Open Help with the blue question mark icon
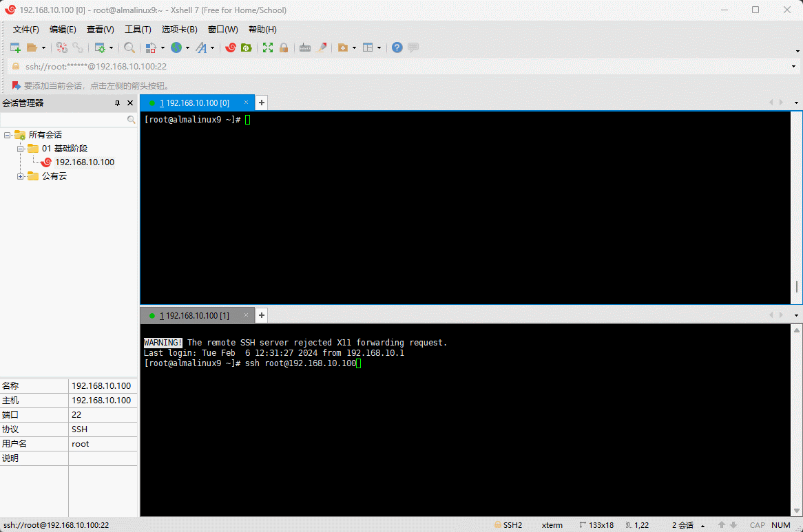This screenshot has height=532, width=803. [x=397, y=47]
